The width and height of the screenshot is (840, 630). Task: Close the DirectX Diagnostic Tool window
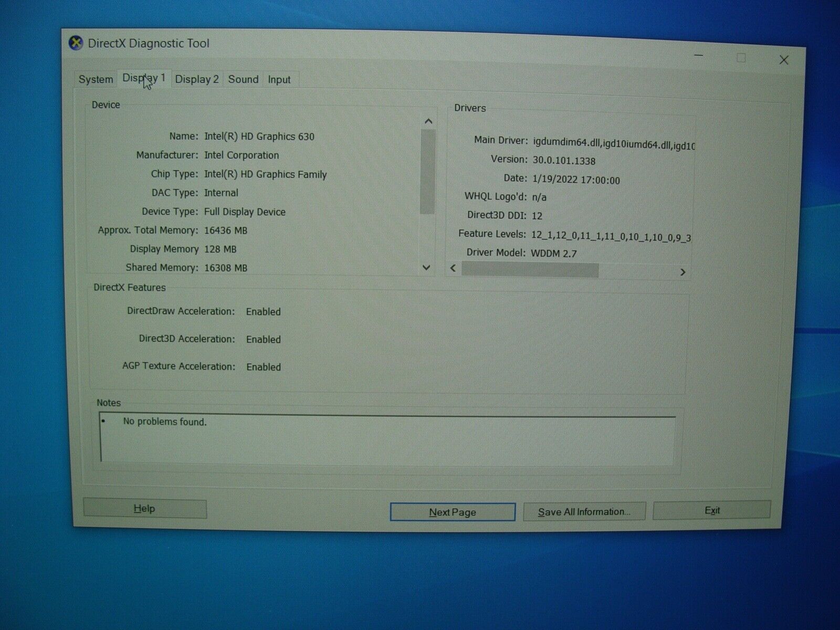click(784, 60)
